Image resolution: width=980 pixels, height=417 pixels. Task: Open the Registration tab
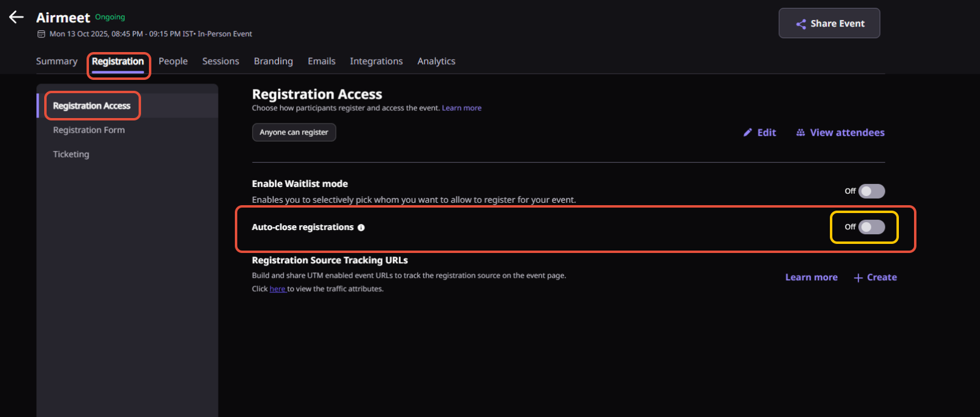click(118, 61)
